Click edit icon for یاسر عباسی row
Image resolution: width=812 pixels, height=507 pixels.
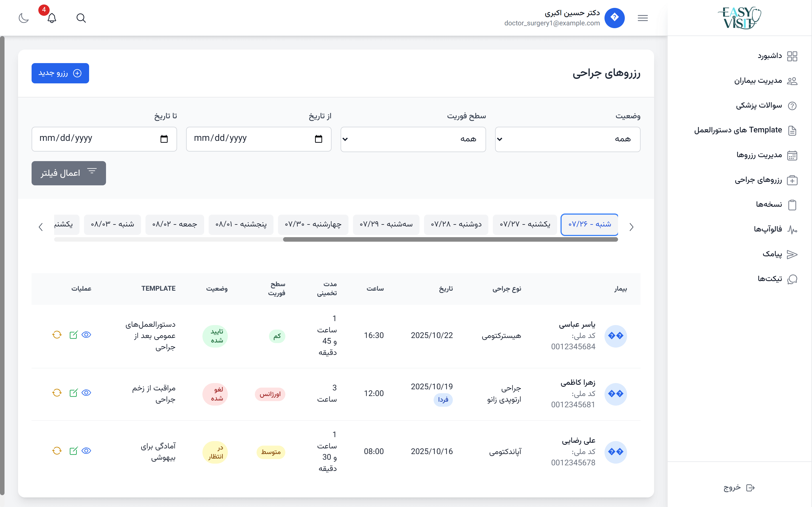point(73,335)
